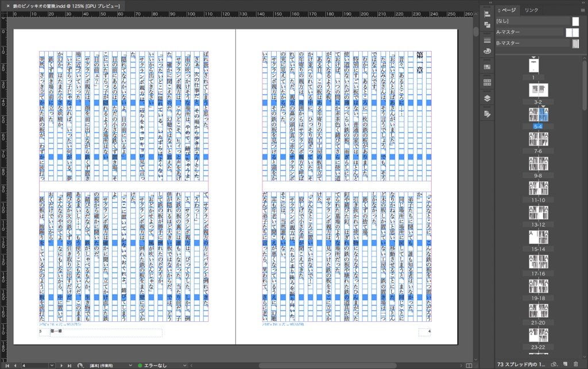Click the document vertical scrollbar
The image size is (588, 369).
tap(475, 31)
